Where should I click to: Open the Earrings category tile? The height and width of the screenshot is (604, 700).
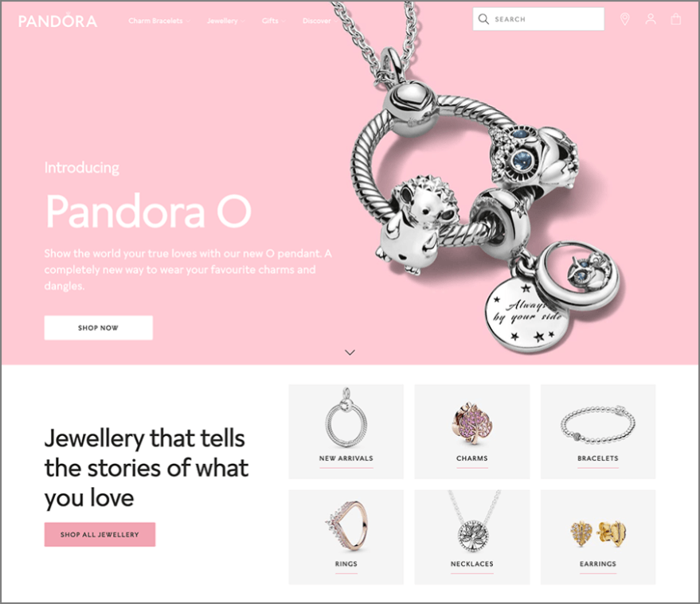(x=598, y=537)
